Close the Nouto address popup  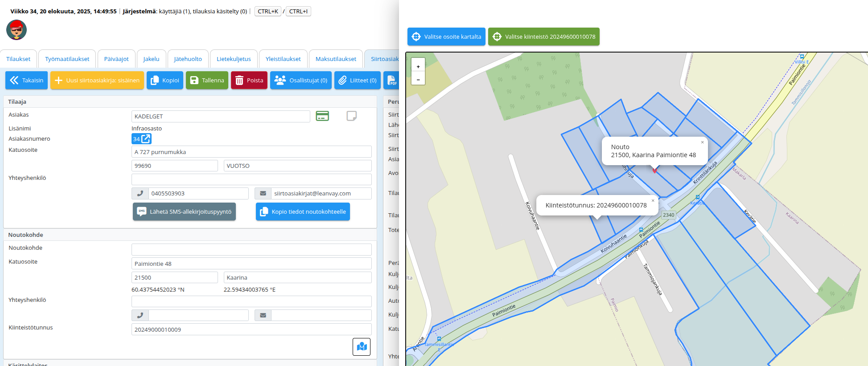coord(702,142)
